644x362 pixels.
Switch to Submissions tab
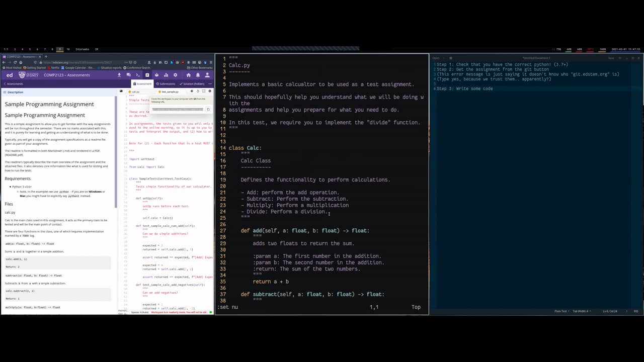pyautogui.click(x=166, y=83)
